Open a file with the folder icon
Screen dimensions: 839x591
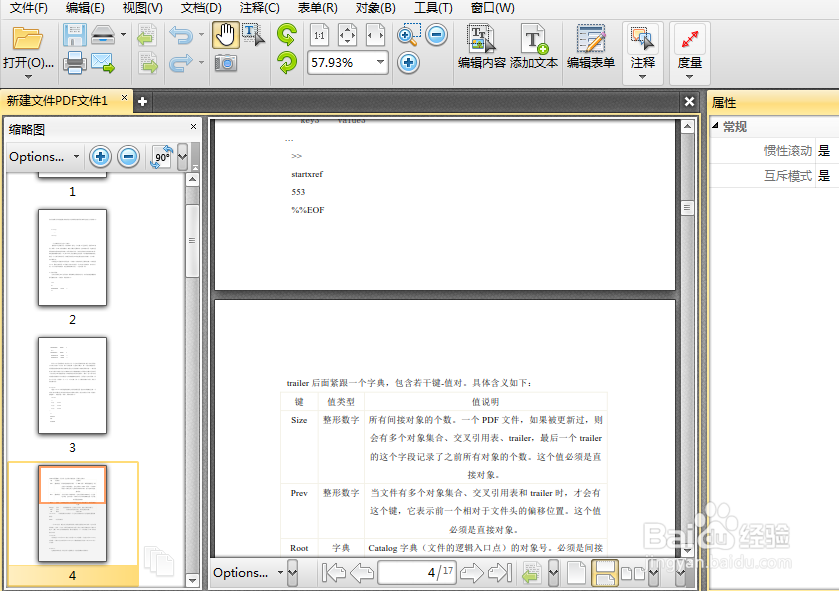click(27, 39)
